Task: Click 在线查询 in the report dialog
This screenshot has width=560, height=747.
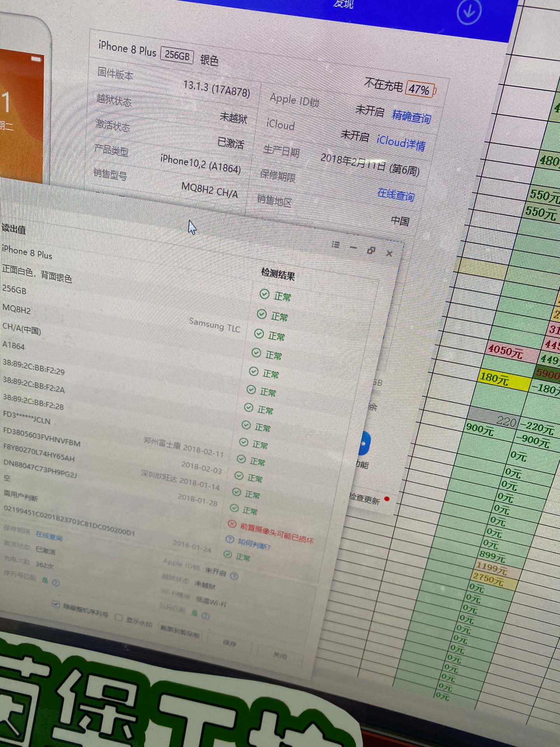Action: [49, 536]
